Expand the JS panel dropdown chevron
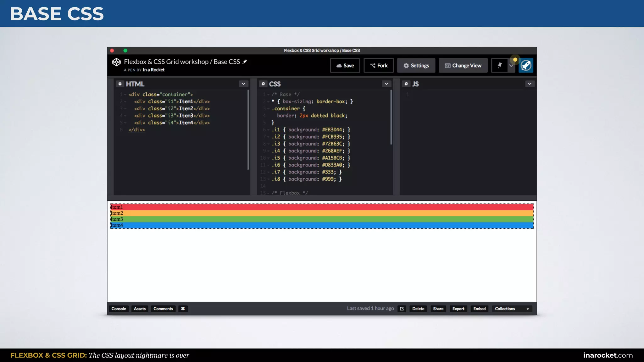 click(x=530, y=84)
